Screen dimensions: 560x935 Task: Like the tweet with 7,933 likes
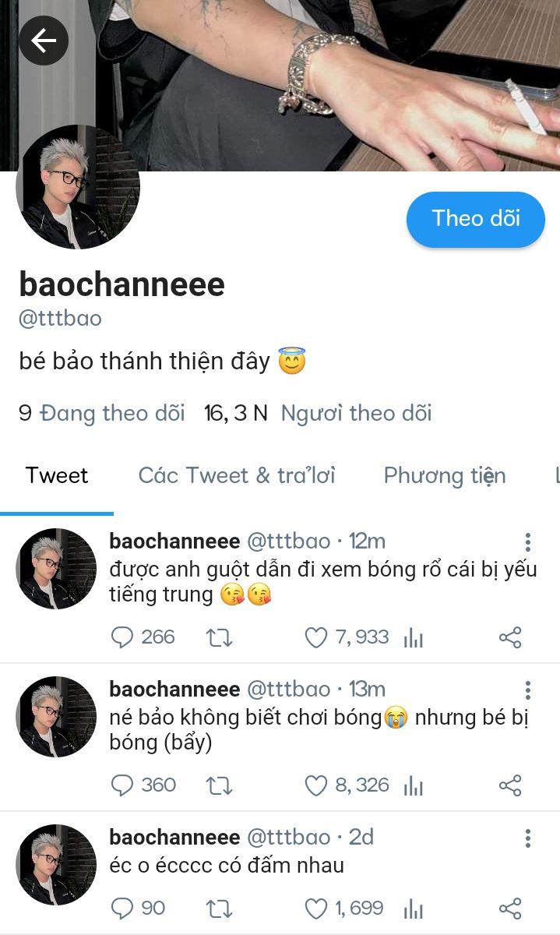[x=315, y=638]
